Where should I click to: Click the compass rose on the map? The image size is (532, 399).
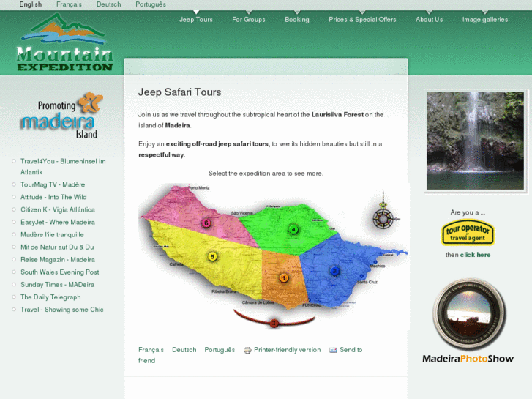(383, 217)
